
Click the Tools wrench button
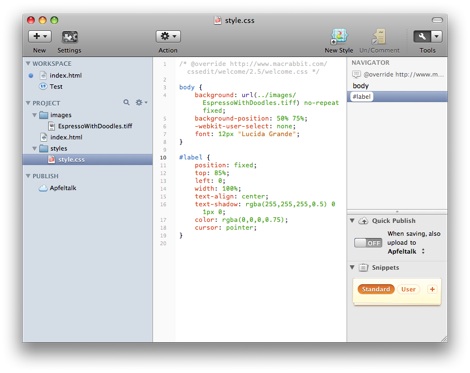[422, 36]
